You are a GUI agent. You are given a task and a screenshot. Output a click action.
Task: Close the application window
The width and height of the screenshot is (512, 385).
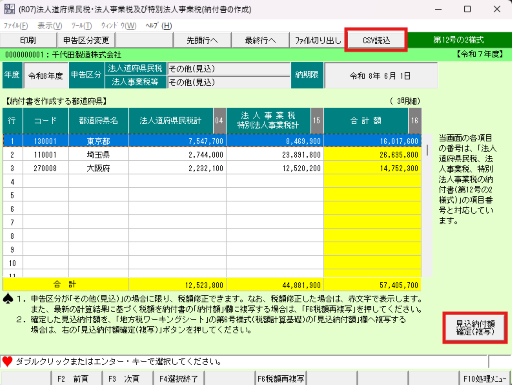(x=497, y=9)
